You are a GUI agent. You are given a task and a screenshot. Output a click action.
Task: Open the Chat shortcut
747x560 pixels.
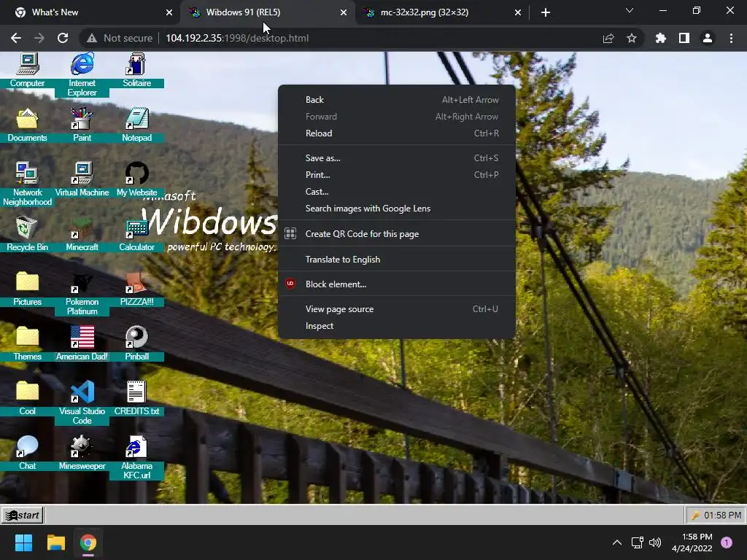coord(27,454)
